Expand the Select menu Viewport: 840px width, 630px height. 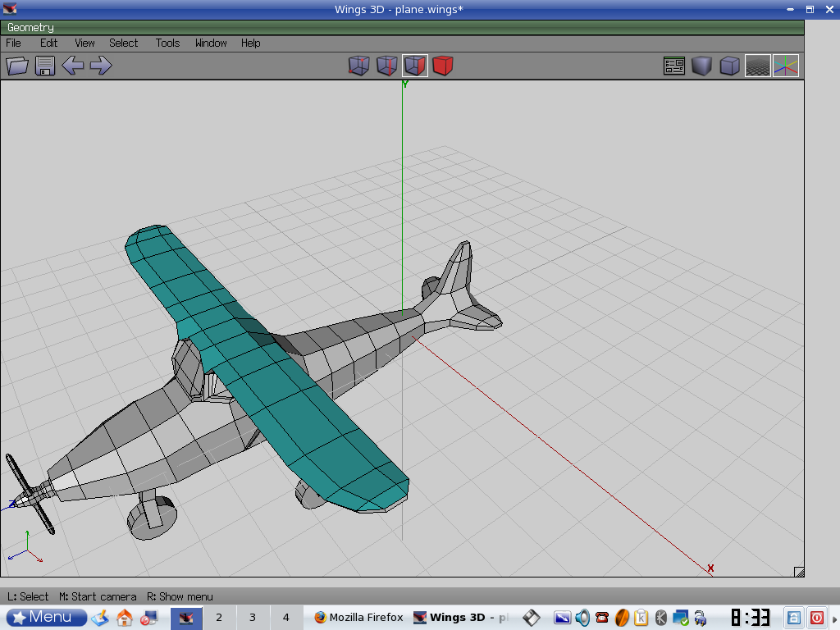tap(124, 43)
